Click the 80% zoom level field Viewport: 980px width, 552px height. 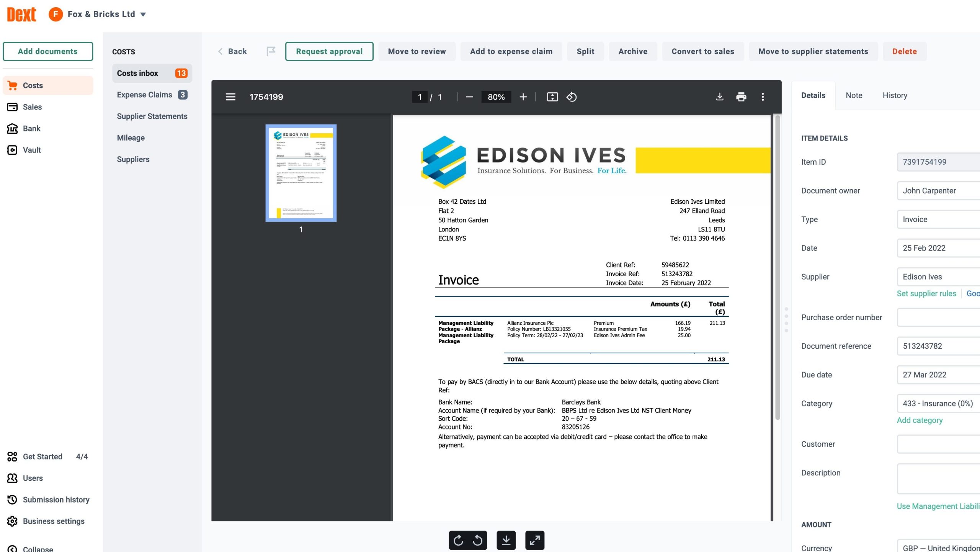[x=496, y=97]
